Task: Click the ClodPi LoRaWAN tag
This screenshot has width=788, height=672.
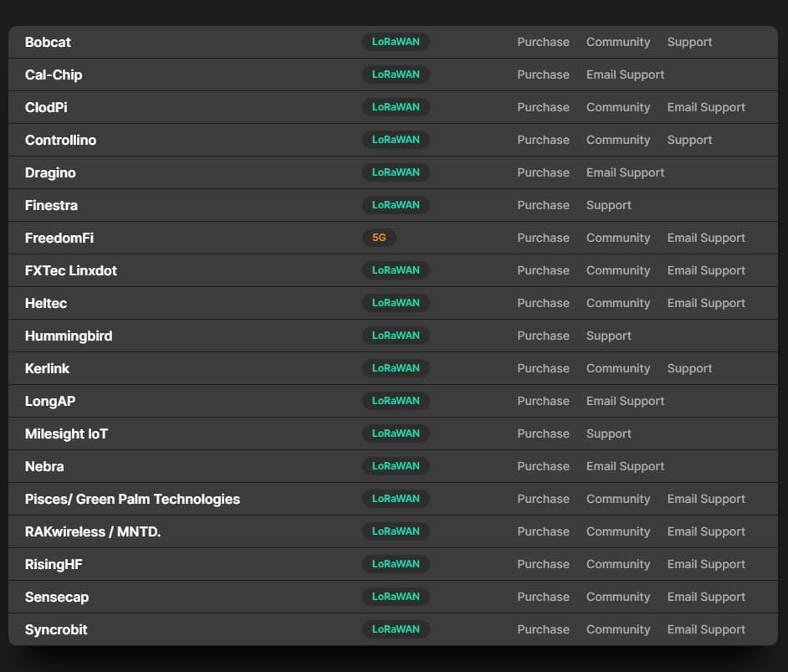Action: click(x=396, y=107)
